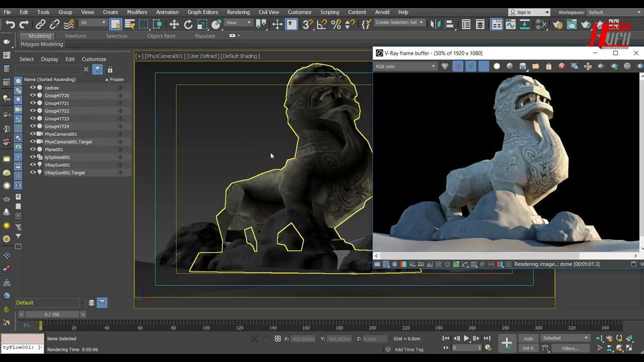This screenshot has height=362, width=644.
Task: Choose the Select and Rotate tool
Action: click(188, 24)
